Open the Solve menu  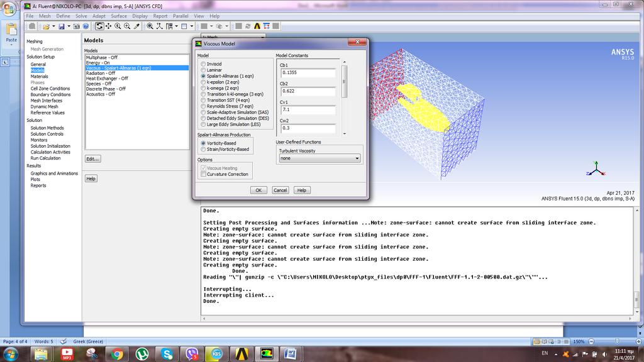(x=81, y=16)
